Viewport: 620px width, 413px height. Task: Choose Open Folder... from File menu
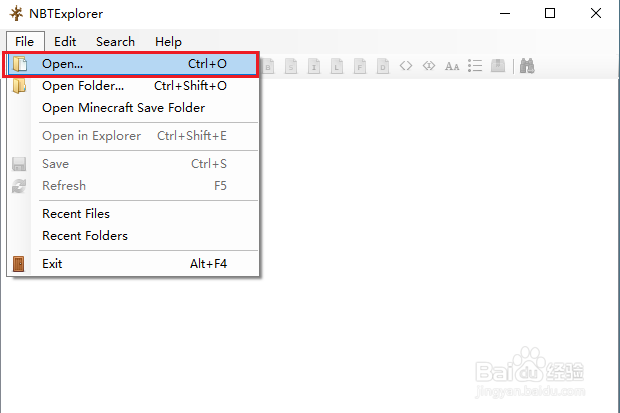click(133, 86)
